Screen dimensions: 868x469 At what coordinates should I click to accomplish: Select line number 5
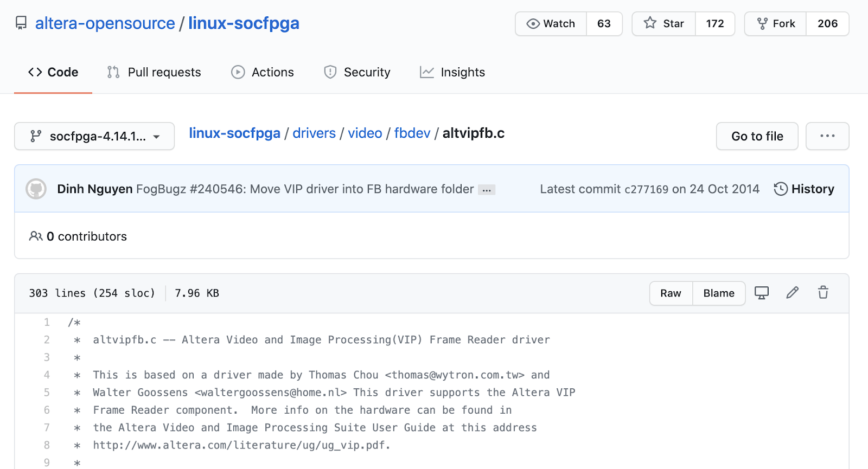[x=47, y=393]
